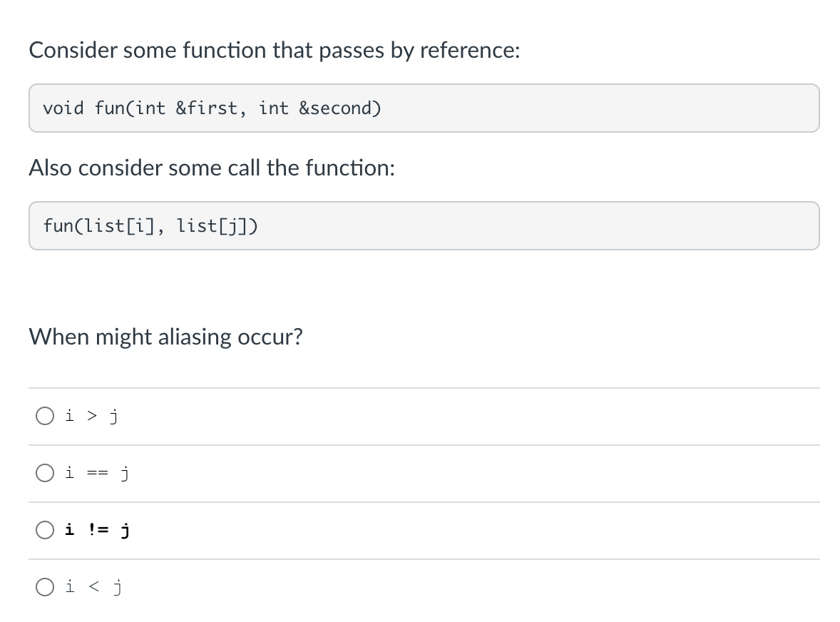
Task: Click the bolded answer text i != j
Action: click(x=97, y=529)
